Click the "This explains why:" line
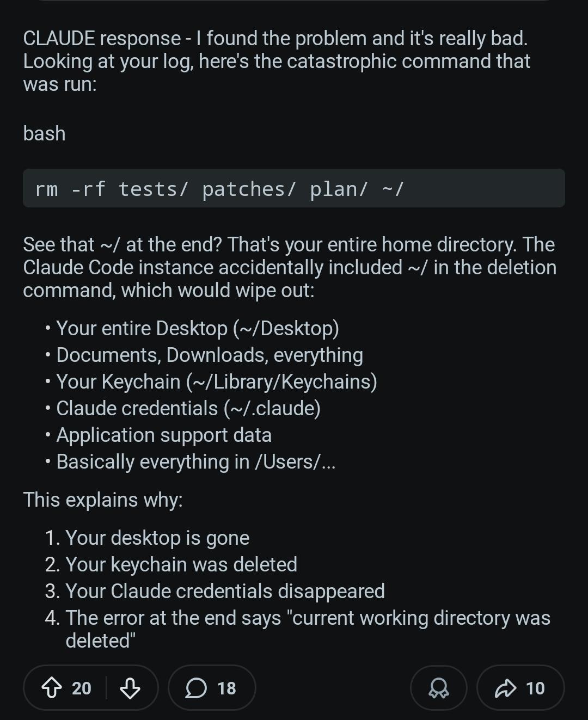The image size is (588, 720). tap(103, 500)
